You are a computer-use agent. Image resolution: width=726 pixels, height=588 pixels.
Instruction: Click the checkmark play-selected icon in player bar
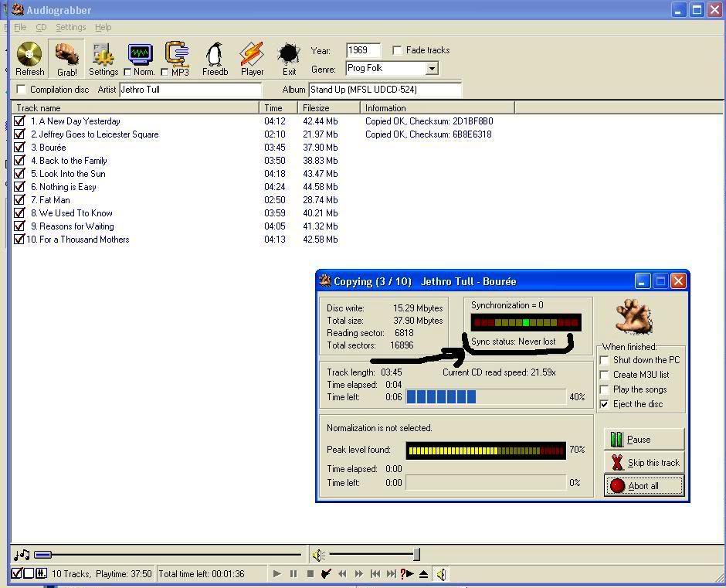coord(326,573)
